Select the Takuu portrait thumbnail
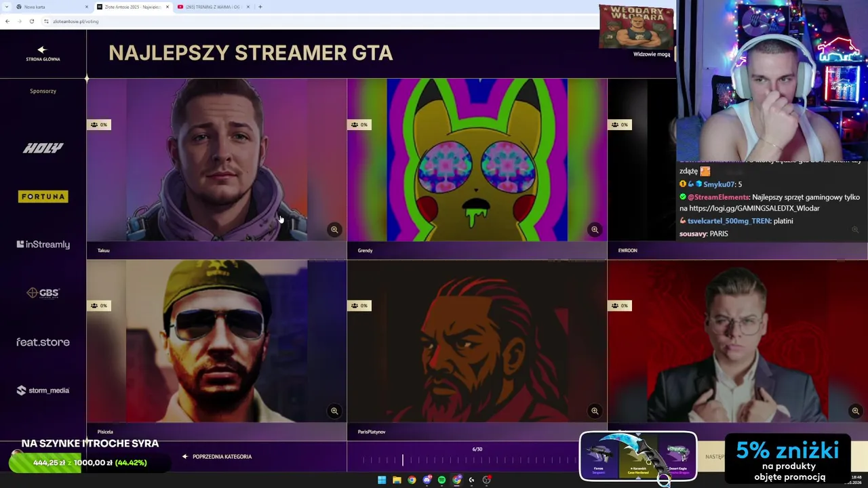The width and height of the screenshot is (868, 488). [216, 160]
